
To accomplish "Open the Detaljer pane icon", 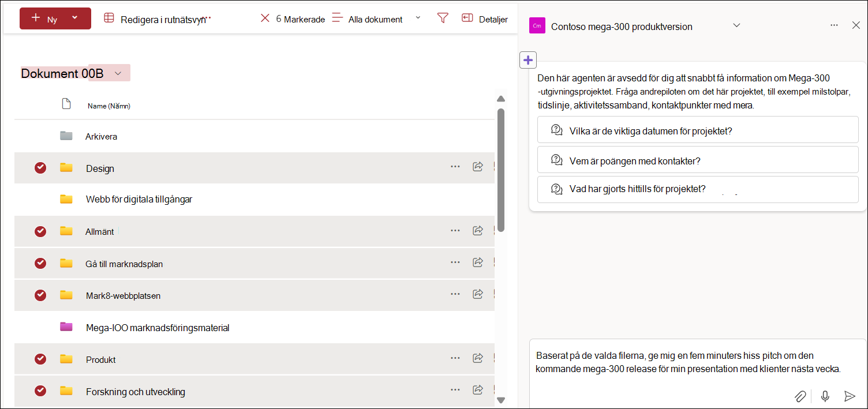I will pyautogui.click(x=467, y=18).
